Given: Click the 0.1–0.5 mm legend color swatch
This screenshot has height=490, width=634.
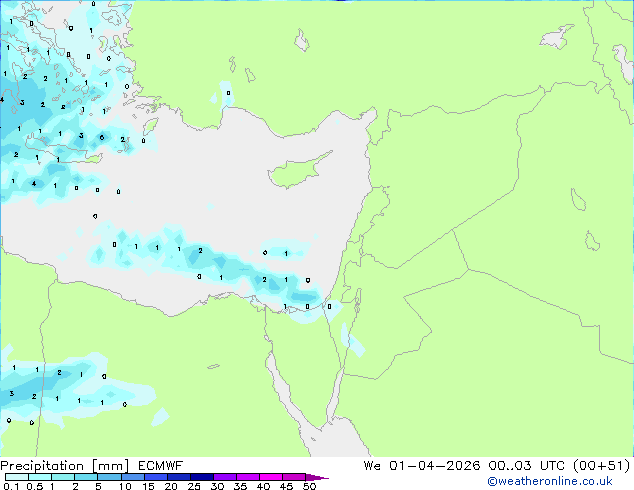Looking at the screenshot, I should 17,477.
